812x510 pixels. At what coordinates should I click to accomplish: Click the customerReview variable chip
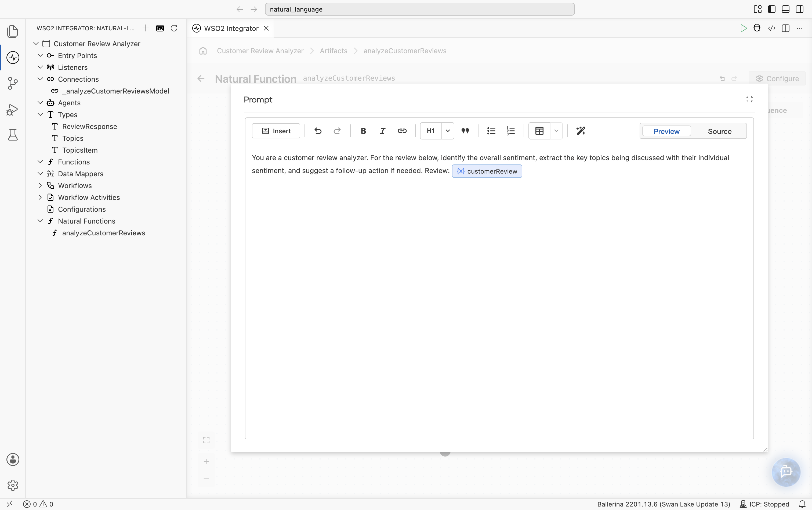487,171
